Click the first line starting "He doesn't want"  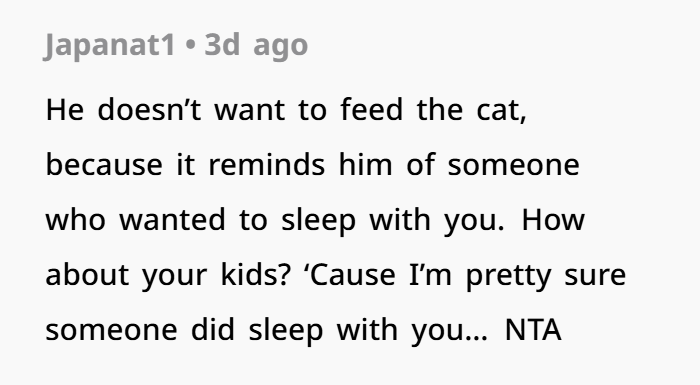tap(286, 110)
